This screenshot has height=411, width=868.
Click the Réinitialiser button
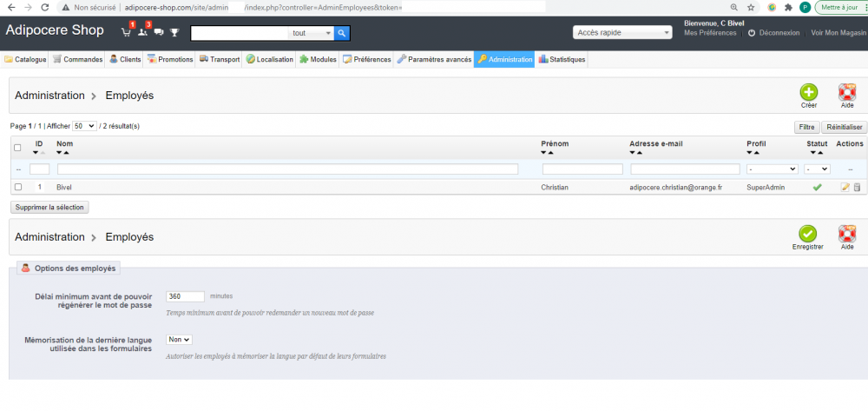(x=844, y=128)
